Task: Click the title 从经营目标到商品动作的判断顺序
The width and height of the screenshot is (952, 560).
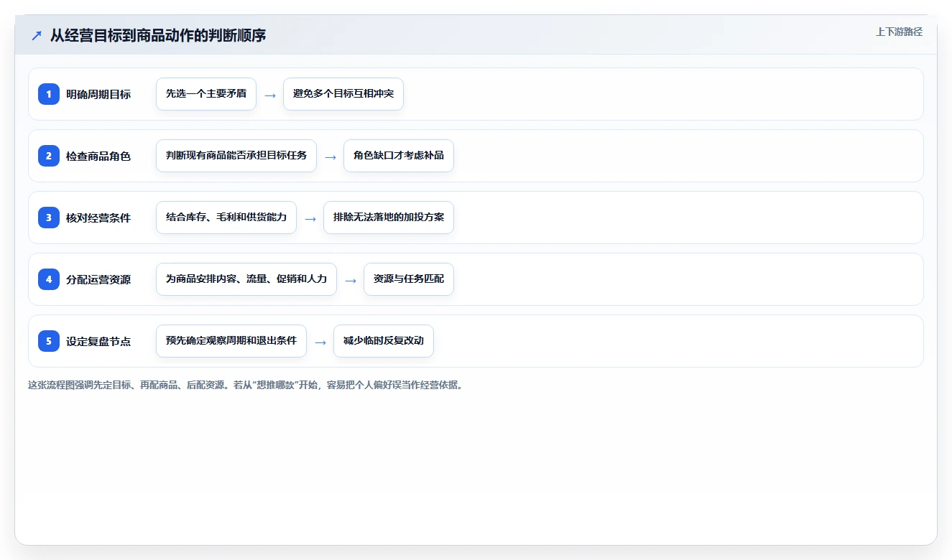Action: pyautogui.click(x=158, y=35)
